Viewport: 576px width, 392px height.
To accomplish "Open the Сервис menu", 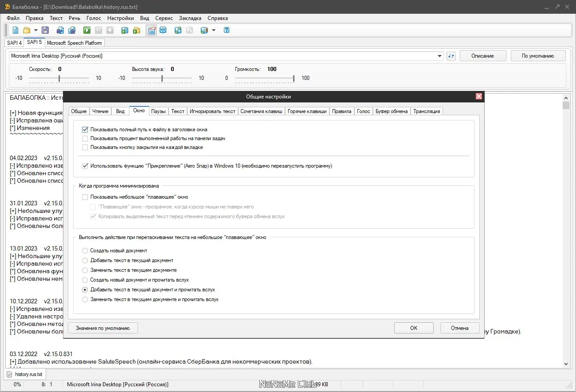I will [x=164, y=18].
